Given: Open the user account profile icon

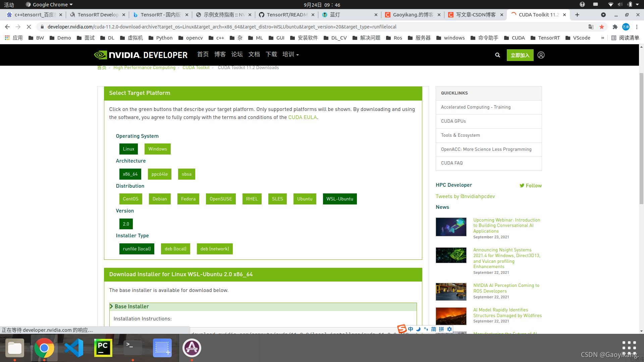Looking at the screenshot, I should point(541,55).
